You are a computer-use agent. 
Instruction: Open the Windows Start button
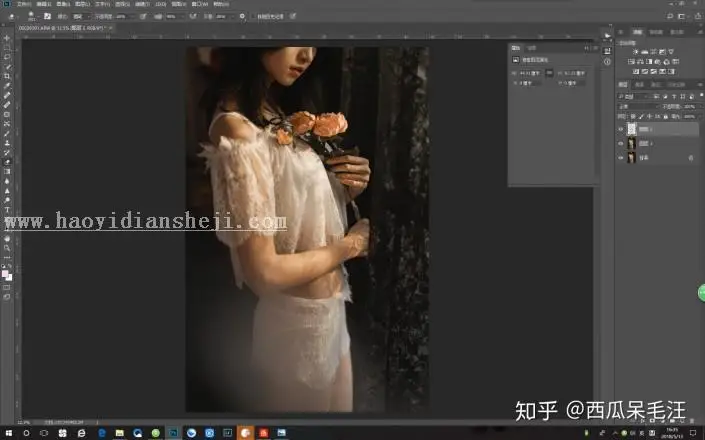8,433
